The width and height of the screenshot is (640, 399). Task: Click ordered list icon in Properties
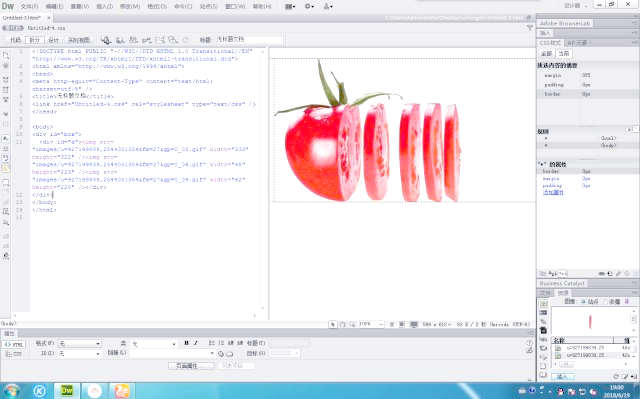coord(221,343)
